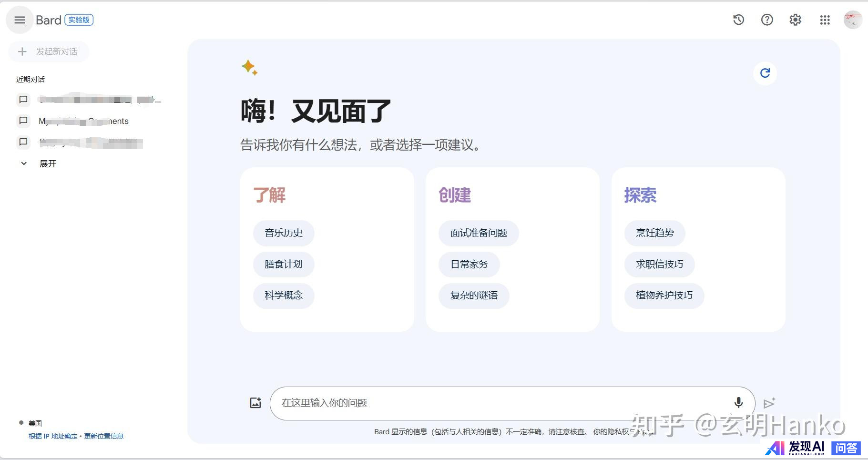Select the 植物养护技巧 suggestion chip

pos(664,295)
